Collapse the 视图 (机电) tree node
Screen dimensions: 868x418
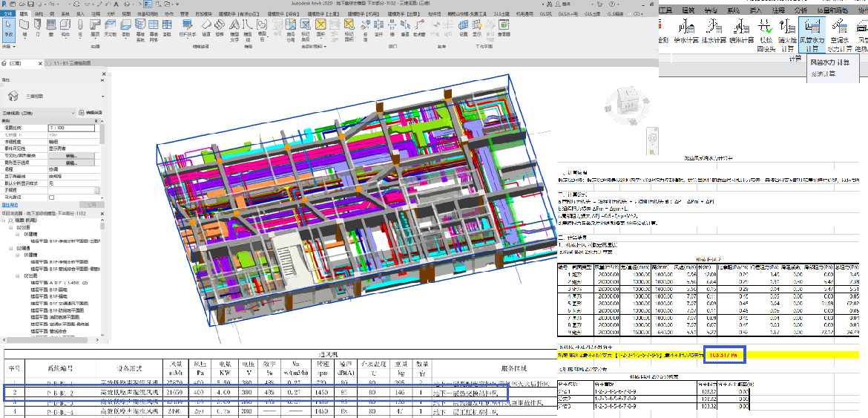click(x=4, y=221)
